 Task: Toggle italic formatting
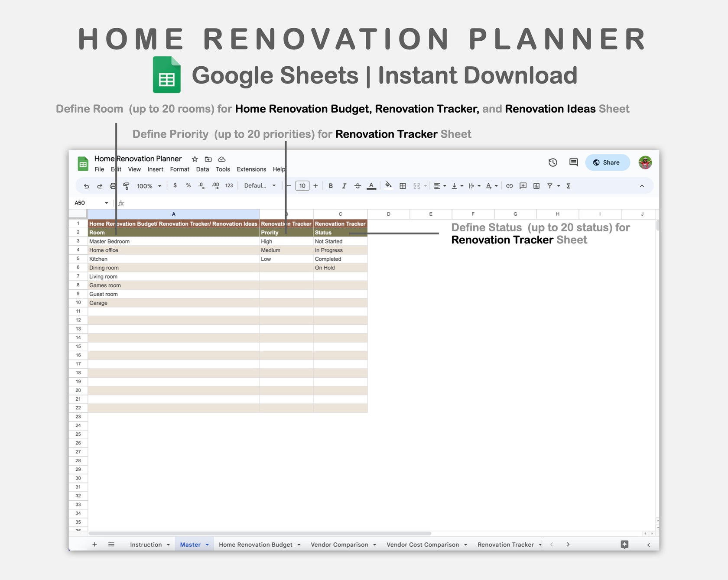pyautogui.click(x=344, y=185)
